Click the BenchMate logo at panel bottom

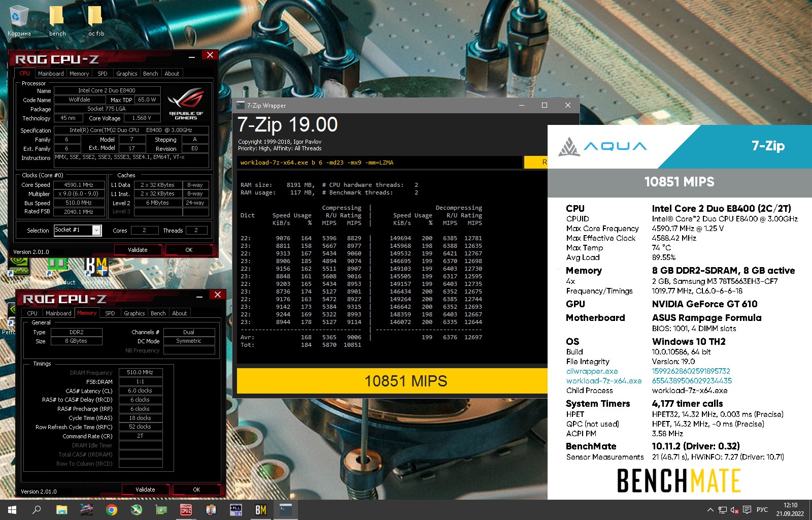pos(679,480)
